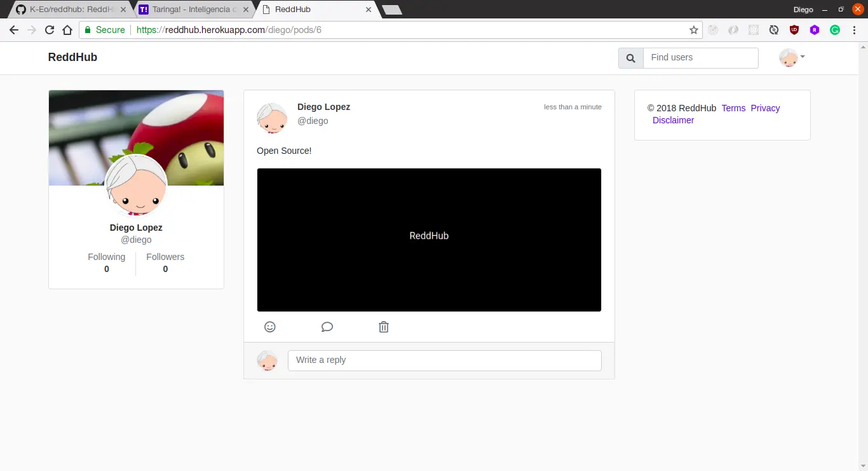868x471 pixels.
Task: Add a reaction with the smiley icon
Action: tap(270, 327)
